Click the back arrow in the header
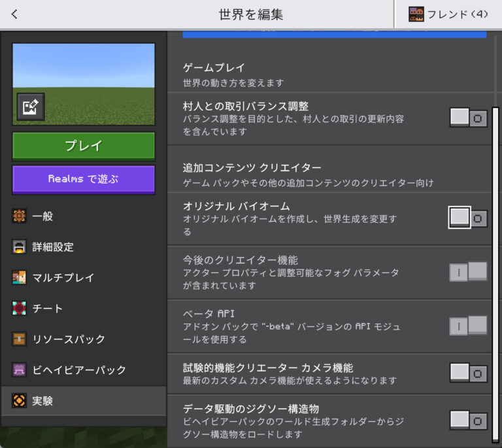This screenshot has height=448, width=502. [x=14, y=14]
